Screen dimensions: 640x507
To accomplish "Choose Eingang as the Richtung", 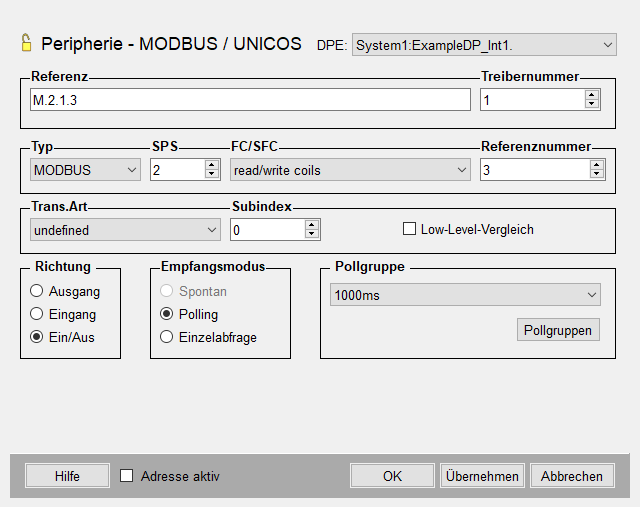I will (x=37, y=314).
